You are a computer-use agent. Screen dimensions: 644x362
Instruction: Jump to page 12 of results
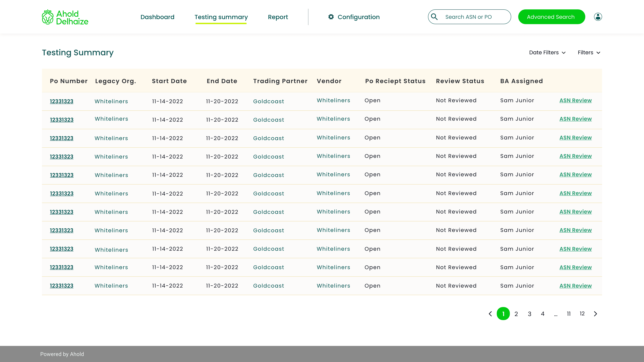(x=582, y=314)
